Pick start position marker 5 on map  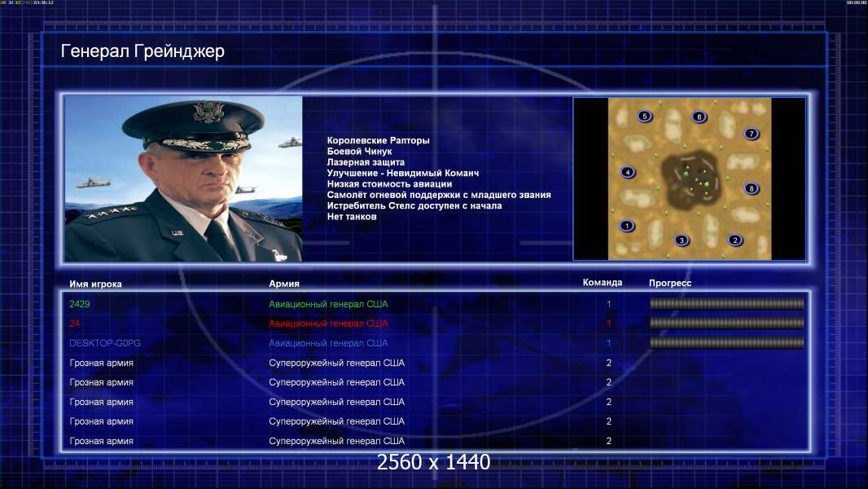644,117
